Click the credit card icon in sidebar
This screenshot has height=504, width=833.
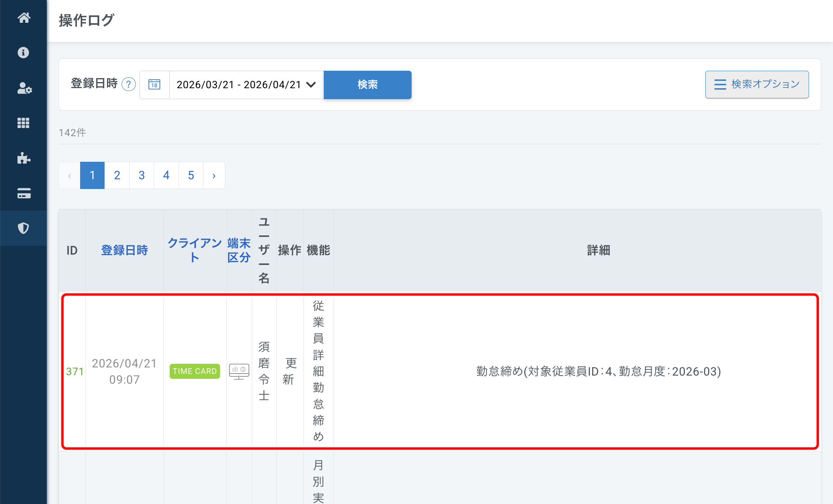click(24, 193)
